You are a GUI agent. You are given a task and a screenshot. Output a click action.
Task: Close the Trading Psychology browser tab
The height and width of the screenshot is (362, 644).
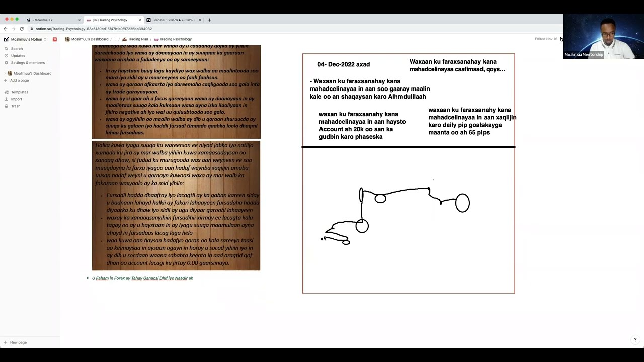click(140, 20)
